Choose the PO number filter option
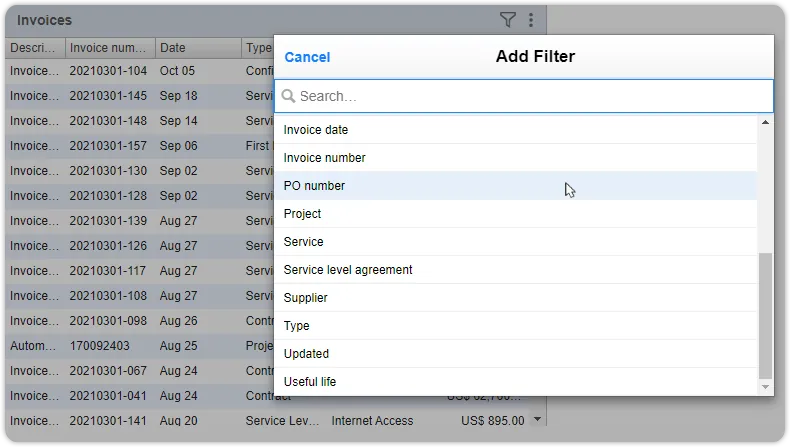 (x=515, y=185)
